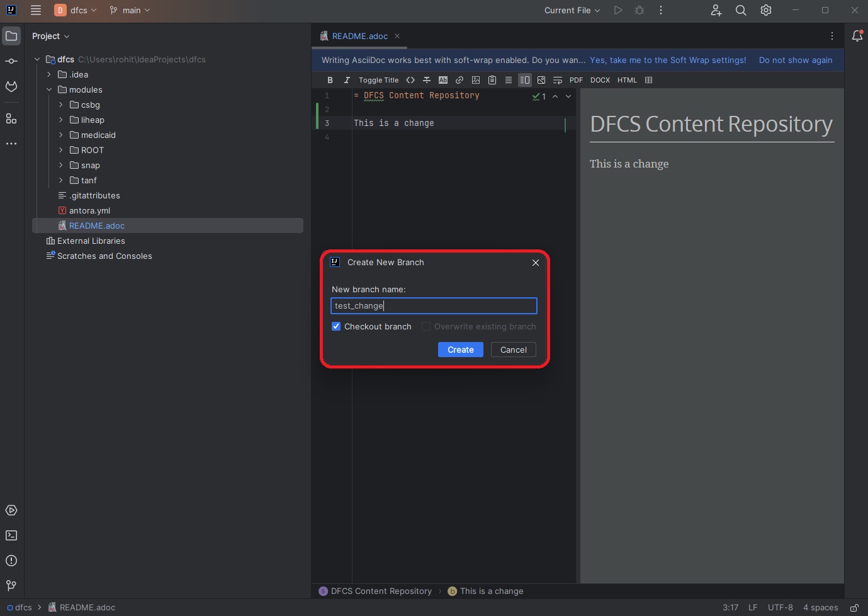Viewport: 868px width, 616px height.
Task: Toggle soft wrap icon in toolbar
Action: tap(558, 80)
